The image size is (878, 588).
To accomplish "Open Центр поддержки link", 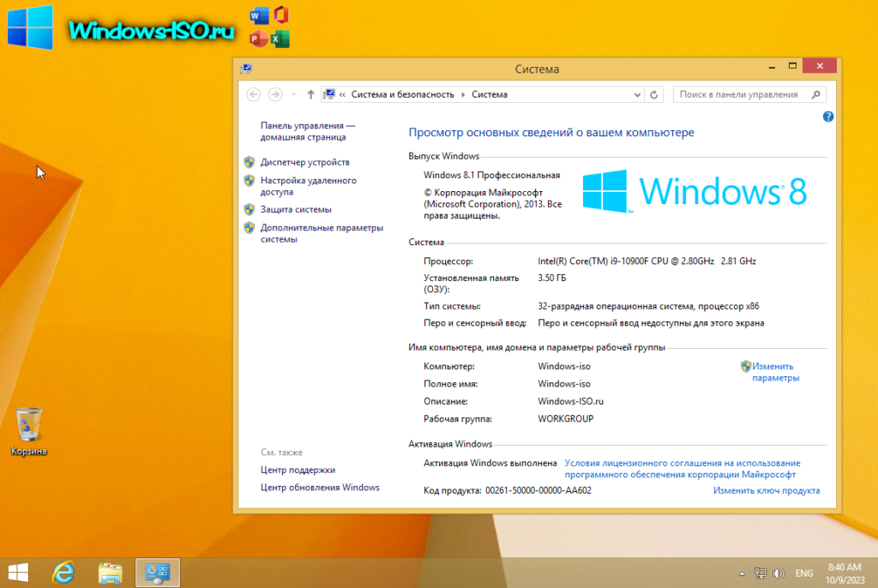I will coord(298,470).
